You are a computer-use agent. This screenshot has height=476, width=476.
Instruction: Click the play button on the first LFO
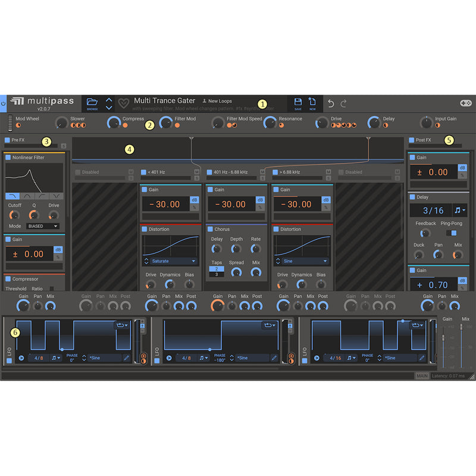[21, 358]
